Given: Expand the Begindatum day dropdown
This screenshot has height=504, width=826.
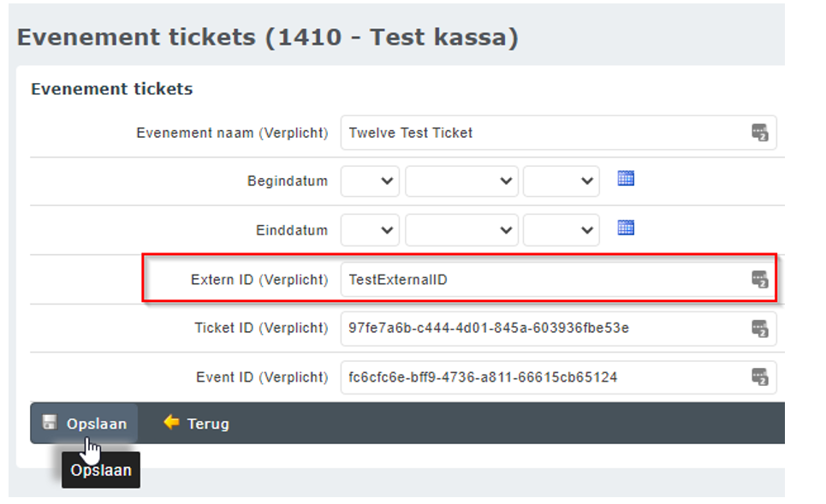Looking at the screenshot, I should (370, 181).
